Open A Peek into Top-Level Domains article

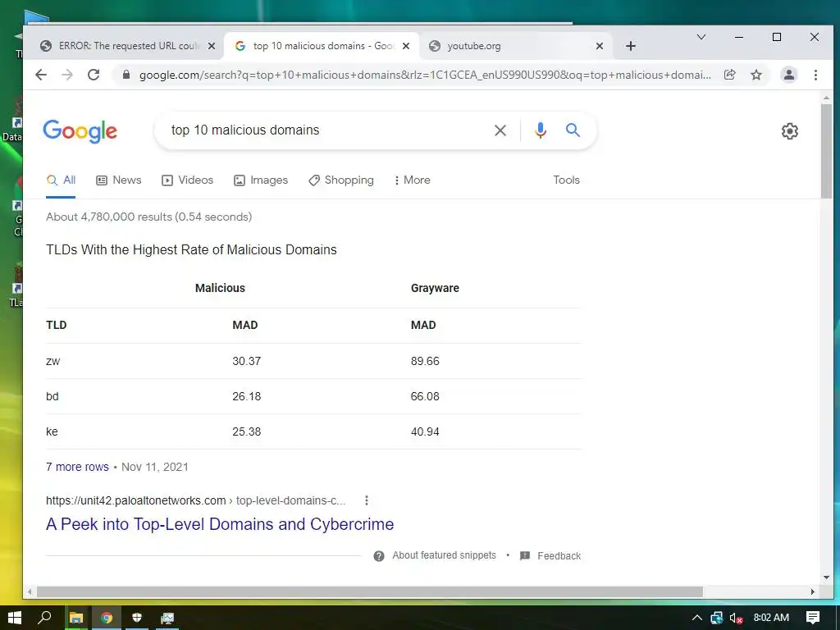(x=220, y=524)
